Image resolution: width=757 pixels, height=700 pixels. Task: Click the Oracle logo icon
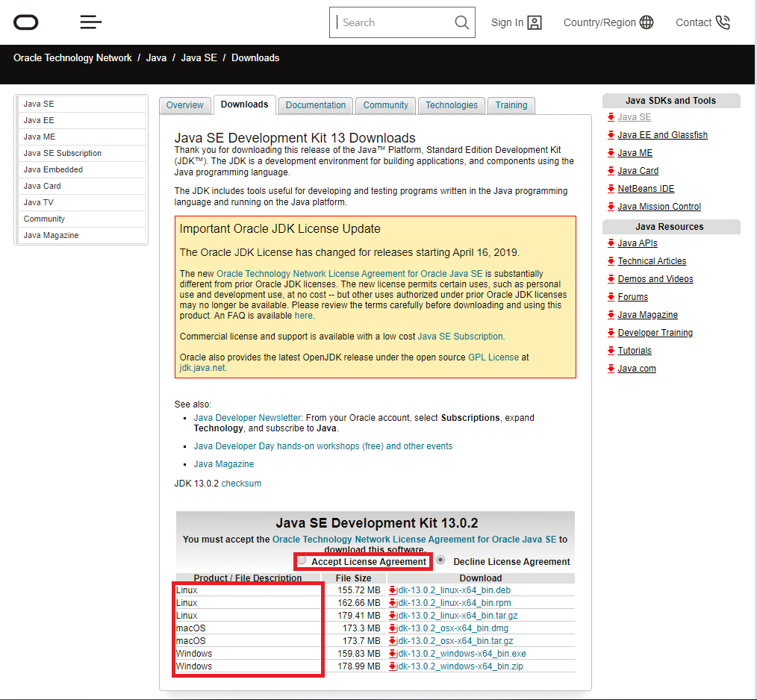pos(25,22)
